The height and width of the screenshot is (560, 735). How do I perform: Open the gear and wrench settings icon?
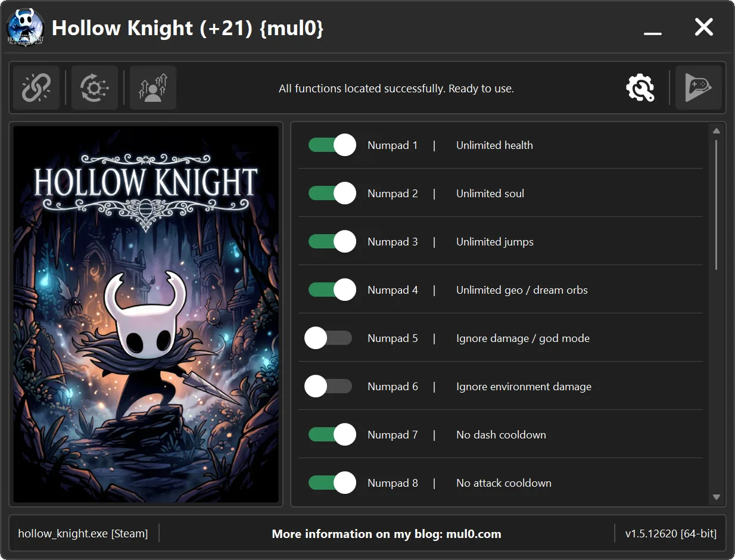point(640,88)
